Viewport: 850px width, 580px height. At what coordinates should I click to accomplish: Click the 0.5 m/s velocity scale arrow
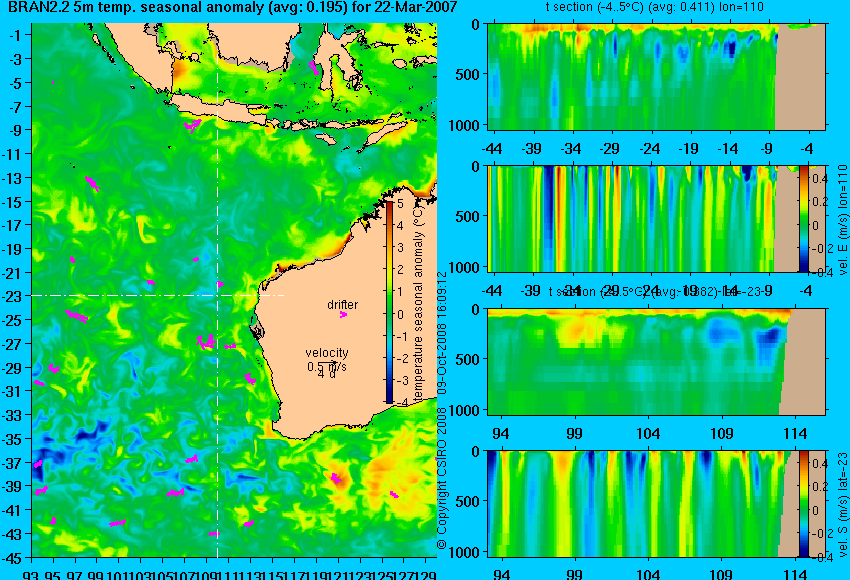327,363
